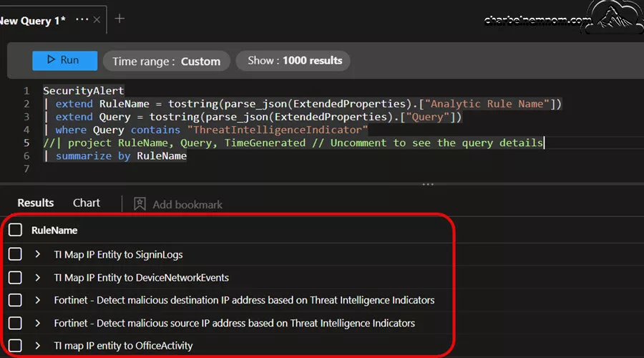Viewport: 644px width, 358px height.
Task: Expand the Fortinet malicious destination IP row
Action: click(x=37, y=301)
